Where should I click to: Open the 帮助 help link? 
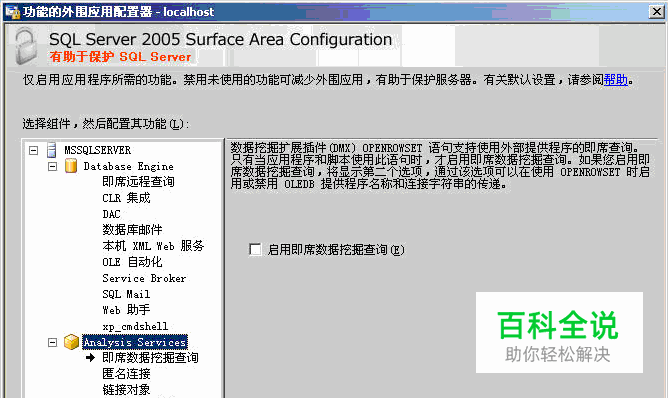click(x=616, y=80)
